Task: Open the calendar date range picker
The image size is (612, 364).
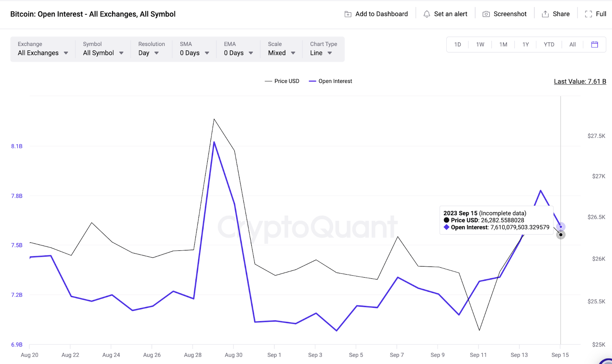Action: click(x=594, y=44)
